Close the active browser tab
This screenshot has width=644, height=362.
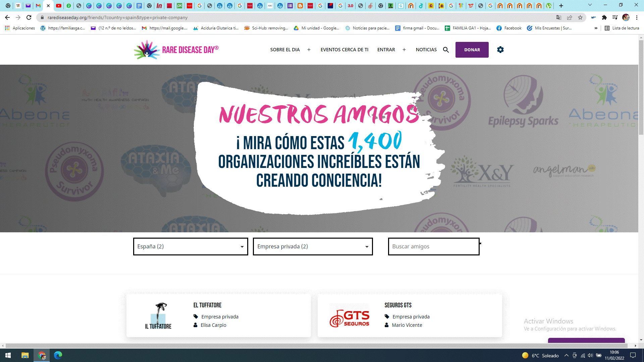(48, 6)
